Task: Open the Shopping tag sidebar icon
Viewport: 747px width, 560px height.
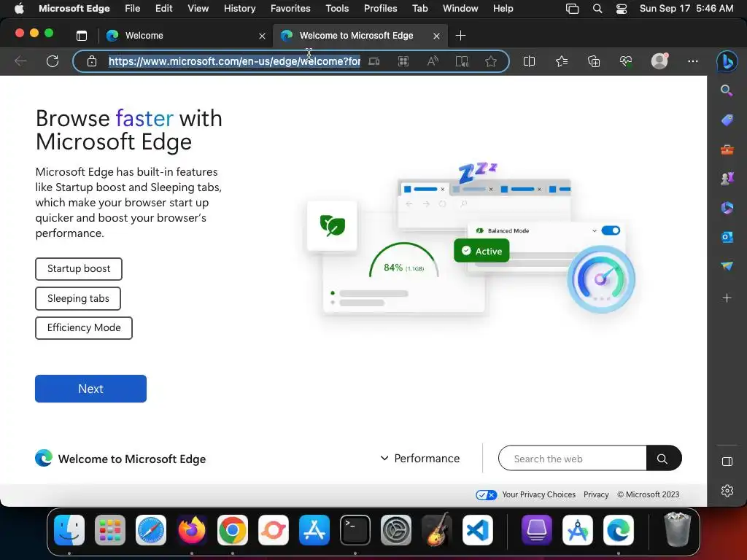Action: tap(727, 120)
